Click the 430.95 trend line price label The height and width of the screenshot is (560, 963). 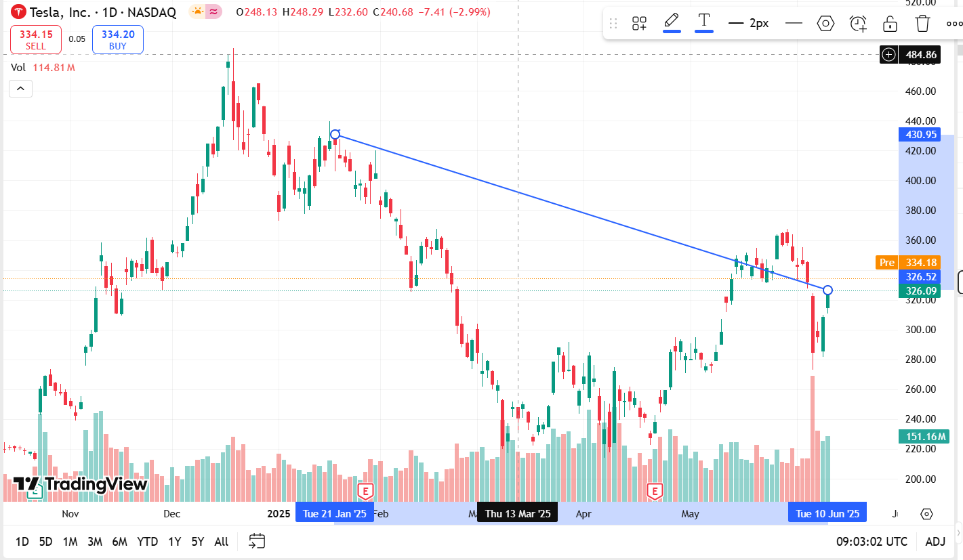pyautogui.click(x=919, y=135)
